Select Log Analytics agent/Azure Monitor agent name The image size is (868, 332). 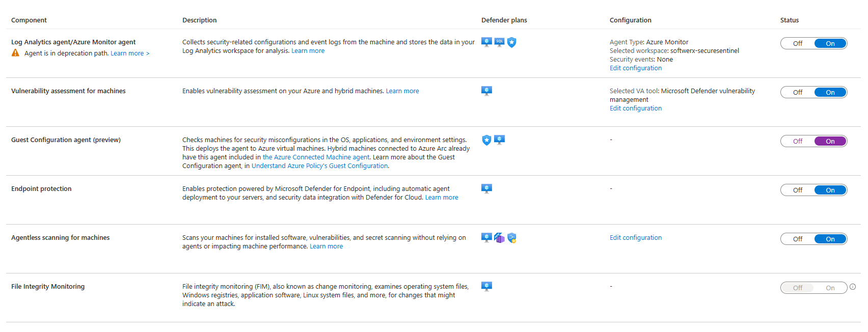(x=73, y=42)
